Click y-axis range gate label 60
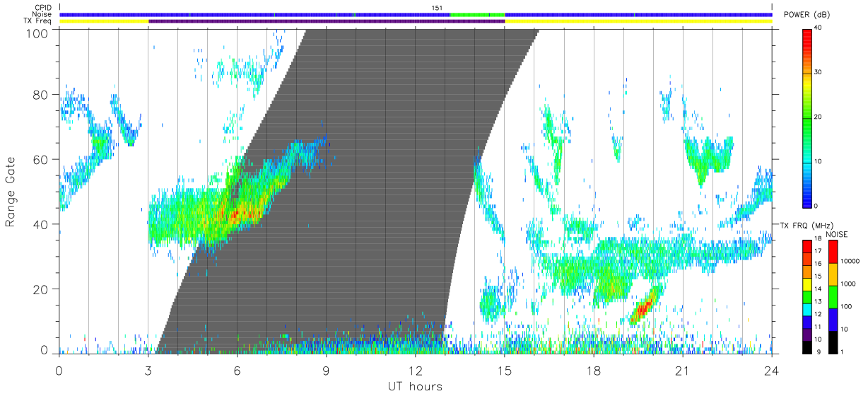 (x=42, y=160)
